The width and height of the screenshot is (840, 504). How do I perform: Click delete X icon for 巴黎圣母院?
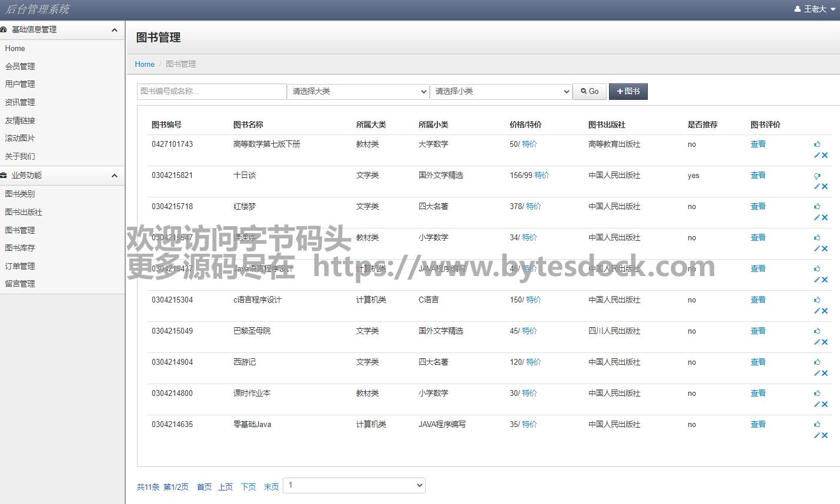pos(825,342)
